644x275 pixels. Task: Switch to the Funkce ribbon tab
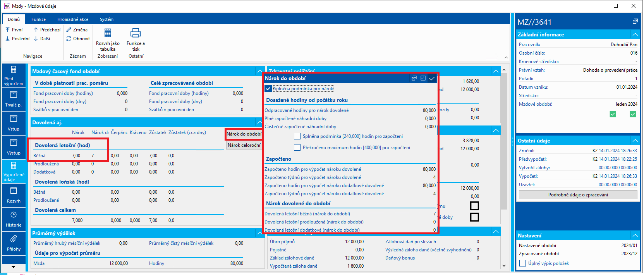pos(38,19)
